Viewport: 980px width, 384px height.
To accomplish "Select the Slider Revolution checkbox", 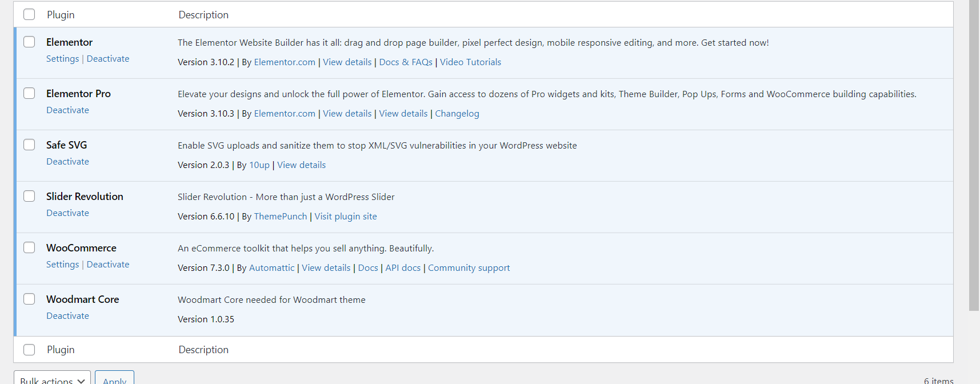I will 29,197.
